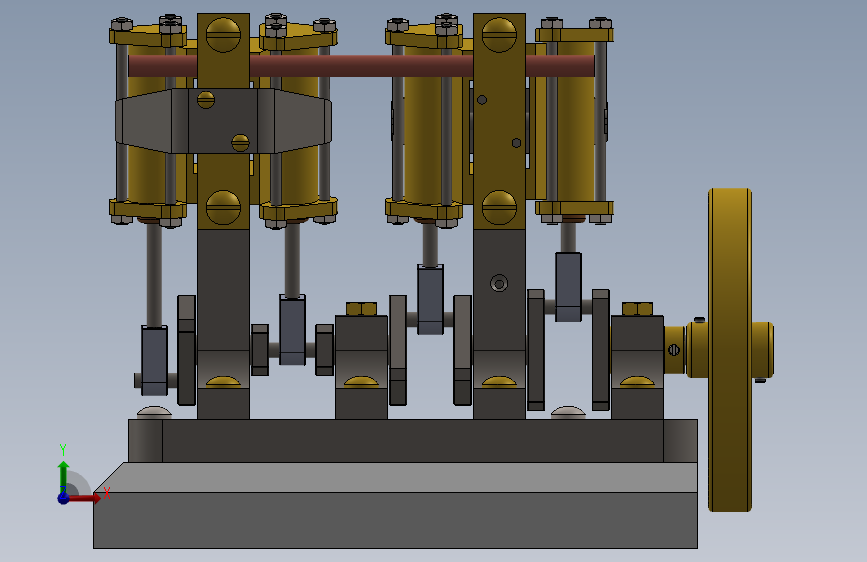Select the top slotted brass screw on left column
This screenshot has width=867, height=562.
click(x=223, y=34)
